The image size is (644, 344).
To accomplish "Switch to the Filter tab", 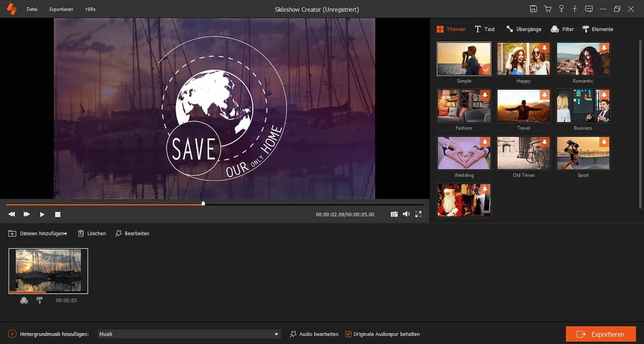I will (x=562, y=29).
